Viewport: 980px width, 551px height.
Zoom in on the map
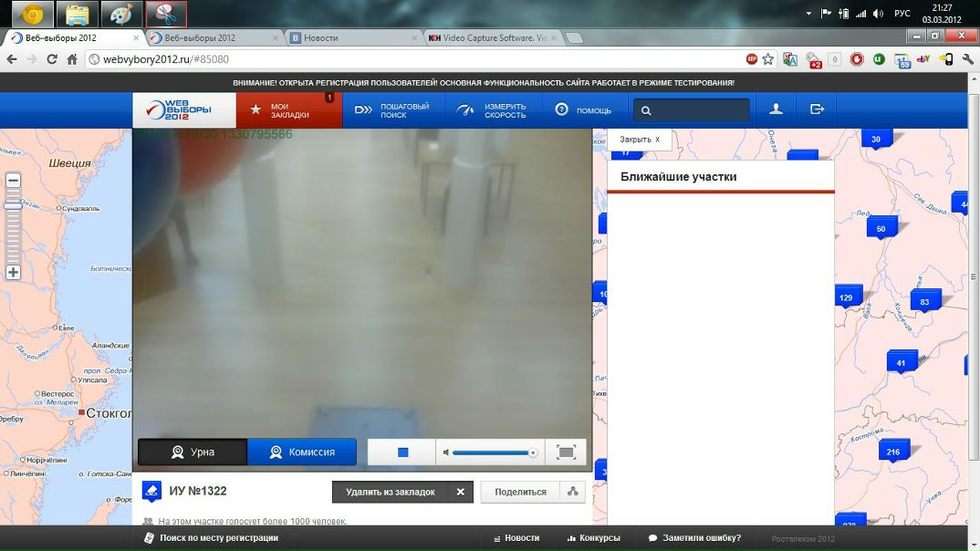click(13, 272)
